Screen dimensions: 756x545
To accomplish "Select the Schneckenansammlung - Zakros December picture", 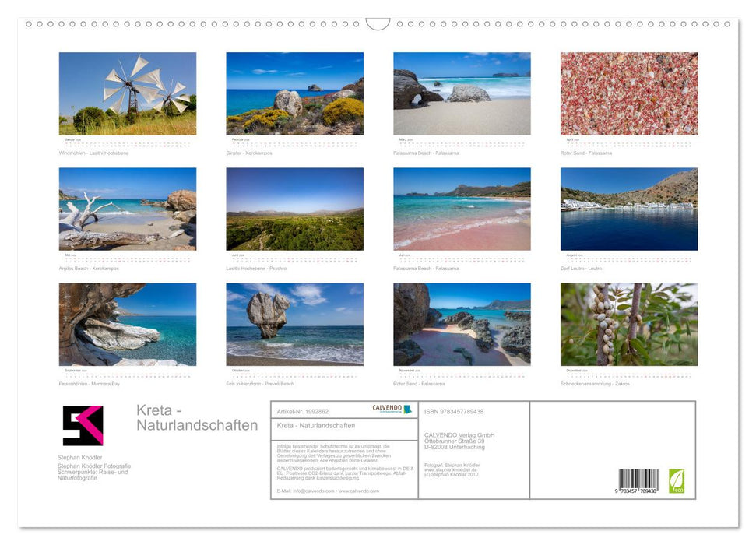I will pyautogui.click(x=628, y=323).
